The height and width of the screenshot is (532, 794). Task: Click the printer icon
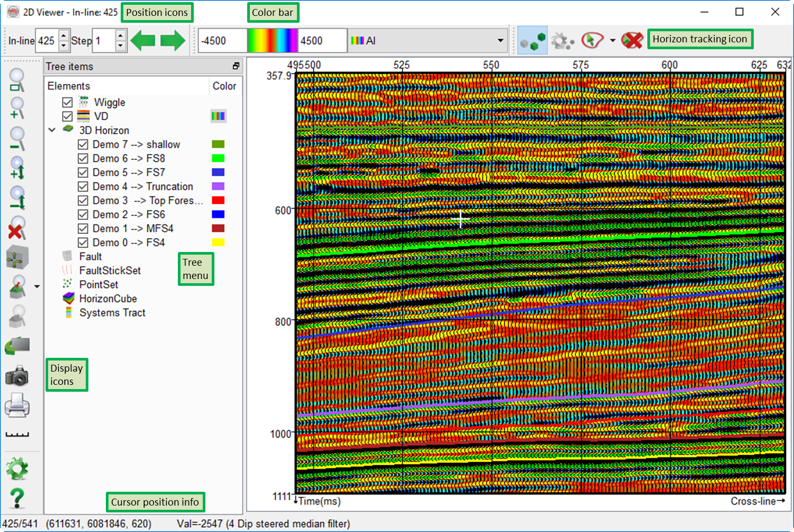[17, 406]
